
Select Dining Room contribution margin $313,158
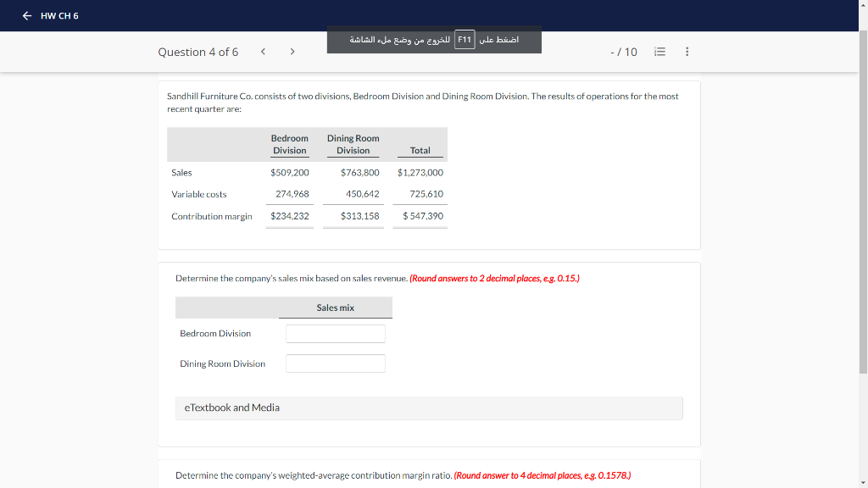(x=359, y=216)
